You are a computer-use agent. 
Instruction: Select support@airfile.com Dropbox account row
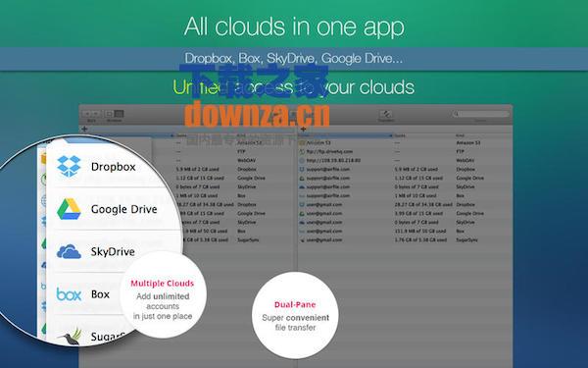(406, 170)
